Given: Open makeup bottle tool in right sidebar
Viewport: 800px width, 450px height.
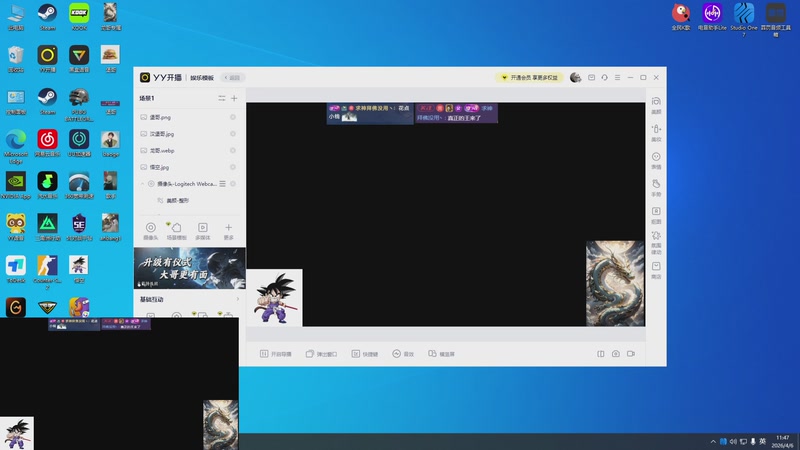Looking at the screenshot, I should 656,133.
